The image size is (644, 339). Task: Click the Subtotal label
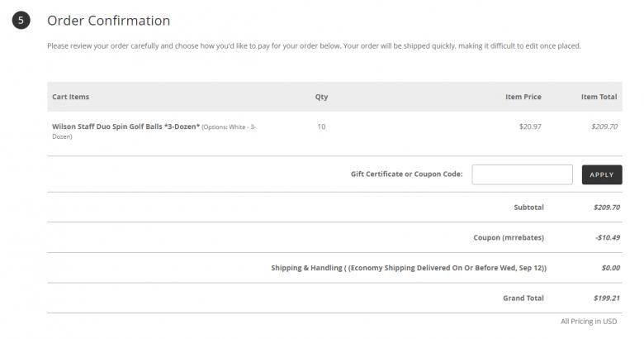[x=528, y=207]
